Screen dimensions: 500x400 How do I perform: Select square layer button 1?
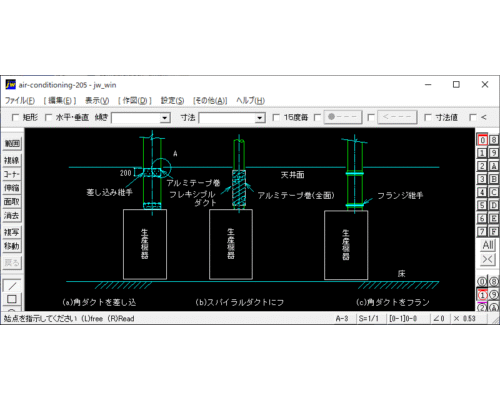[482, 153]
